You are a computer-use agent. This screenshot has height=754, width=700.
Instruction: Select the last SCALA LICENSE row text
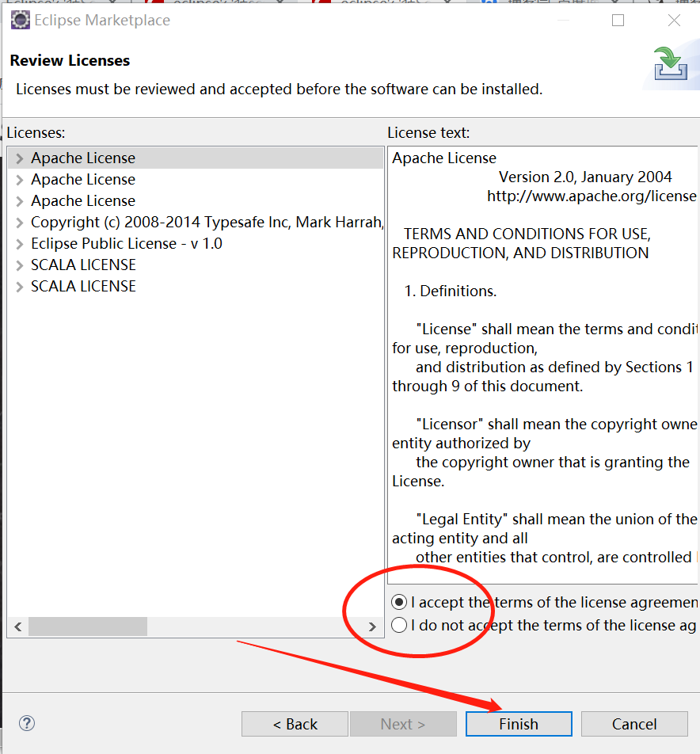pyautogui.click(x=83, y=286)
